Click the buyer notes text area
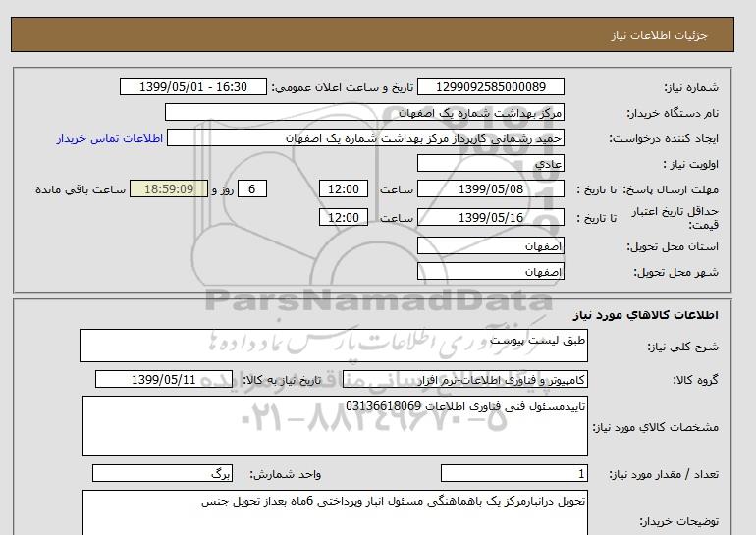756x535 pixels. tap(335, 512)
